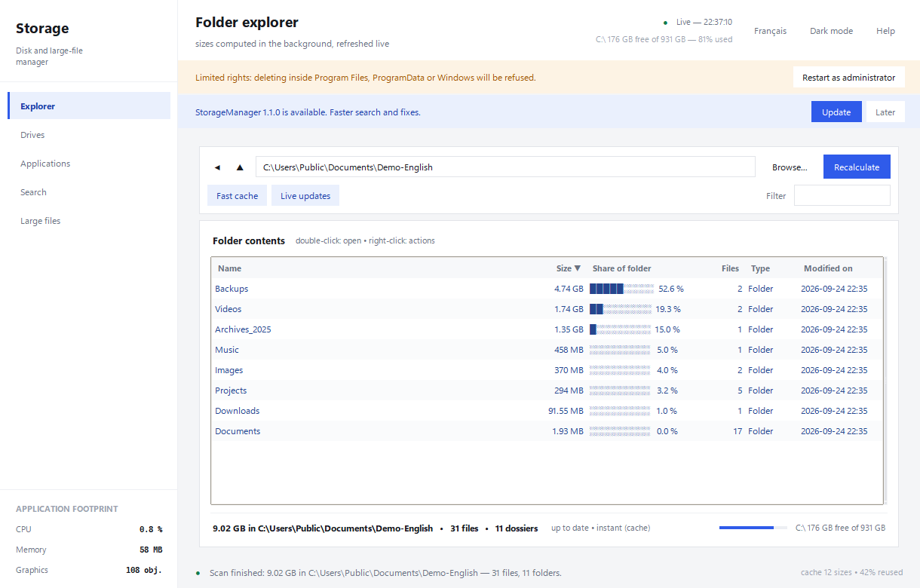The image size is (920, 588).
Task: Click the folder path input field
Action: 505,167
